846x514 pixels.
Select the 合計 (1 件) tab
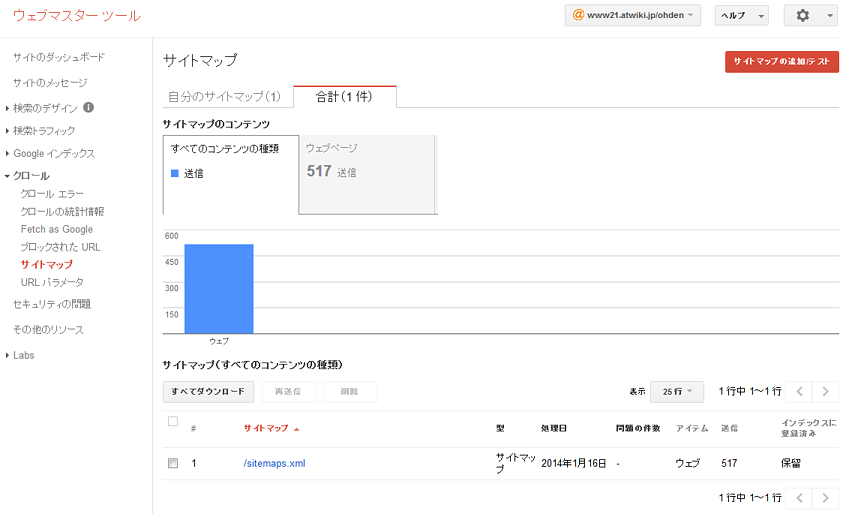pos(344,97)
